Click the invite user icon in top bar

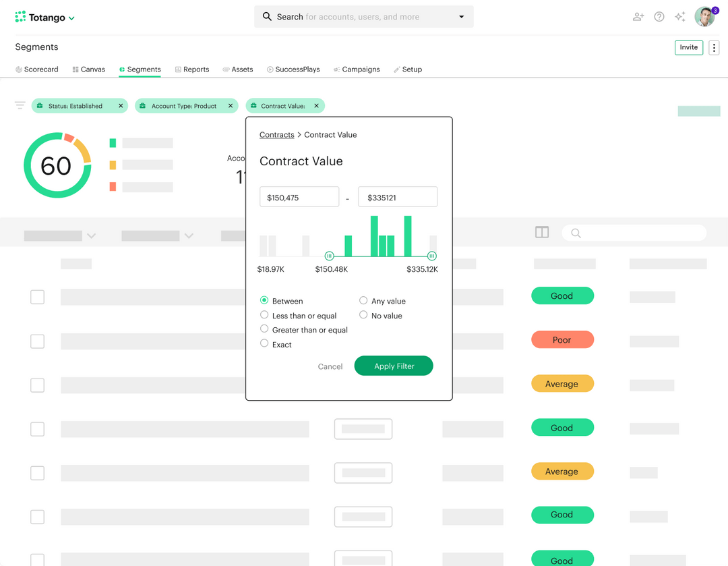point(638,16)
